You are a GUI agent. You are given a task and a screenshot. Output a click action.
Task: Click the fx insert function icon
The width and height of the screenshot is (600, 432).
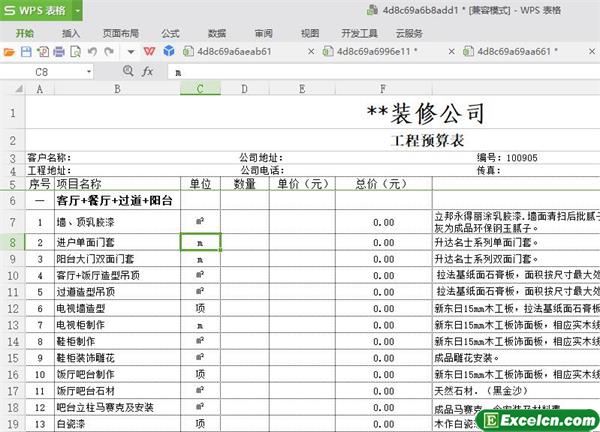click(147, 71)
